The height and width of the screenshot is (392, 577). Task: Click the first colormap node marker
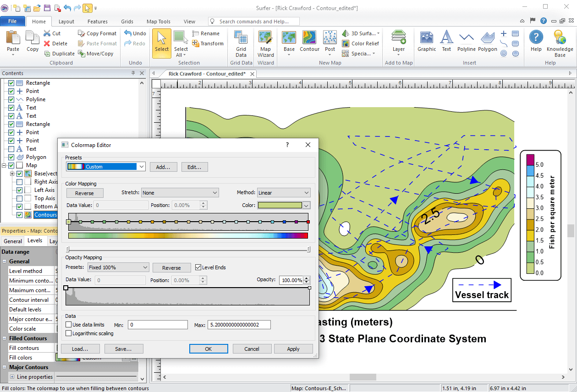(69, 222)
